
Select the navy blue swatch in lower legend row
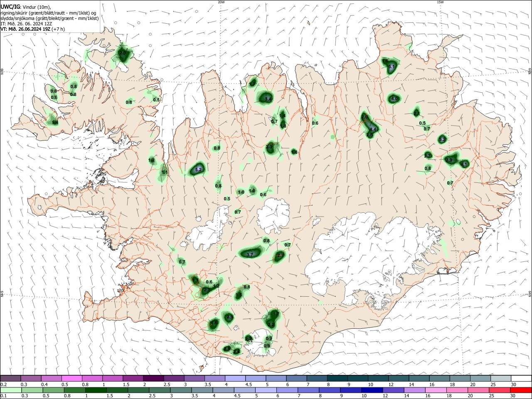tap(371, 390)
